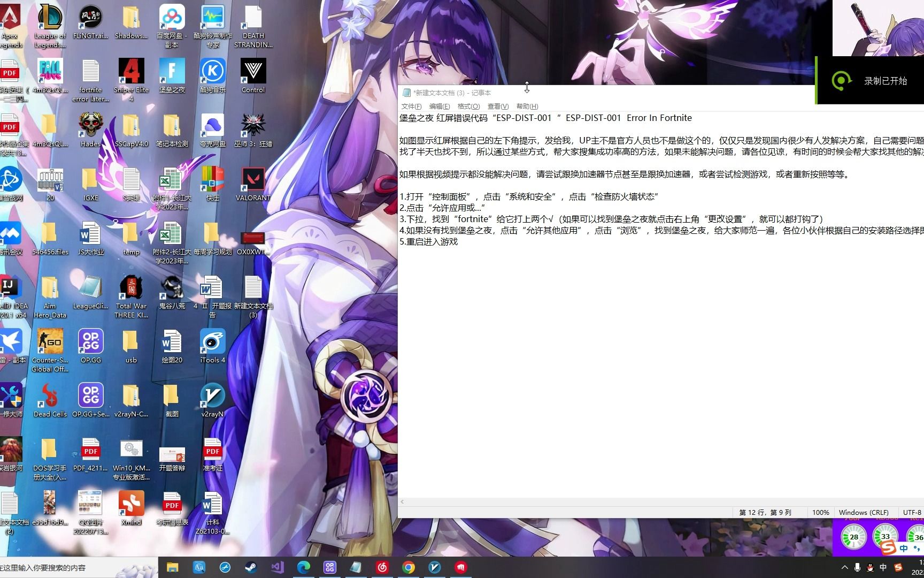Select the 考研信息表 PDF on desktop
The width and height of the screenshot is (924, 578).
coord(172,508)
